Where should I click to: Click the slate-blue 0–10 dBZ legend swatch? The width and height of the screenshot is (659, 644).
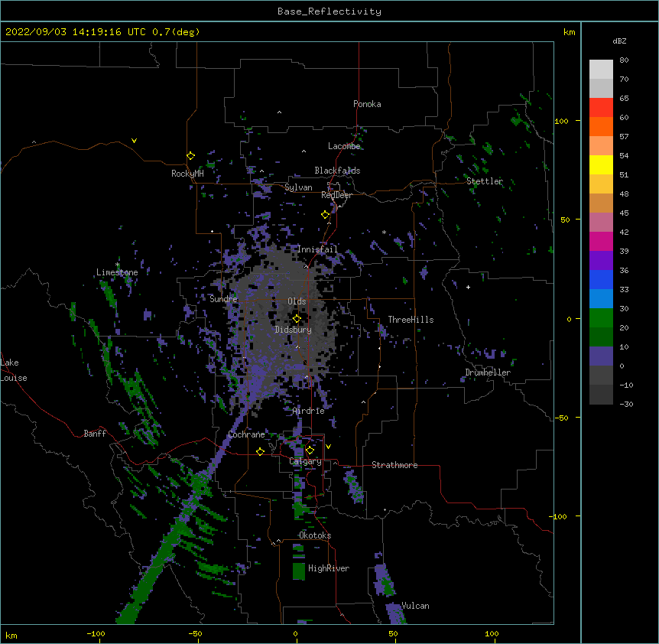(x=601, y=356)
